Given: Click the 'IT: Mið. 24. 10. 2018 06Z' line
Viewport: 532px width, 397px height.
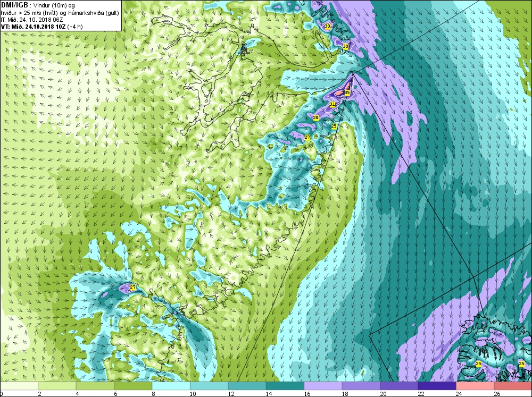Looking at the screenshot, I should tap(32, 20).
